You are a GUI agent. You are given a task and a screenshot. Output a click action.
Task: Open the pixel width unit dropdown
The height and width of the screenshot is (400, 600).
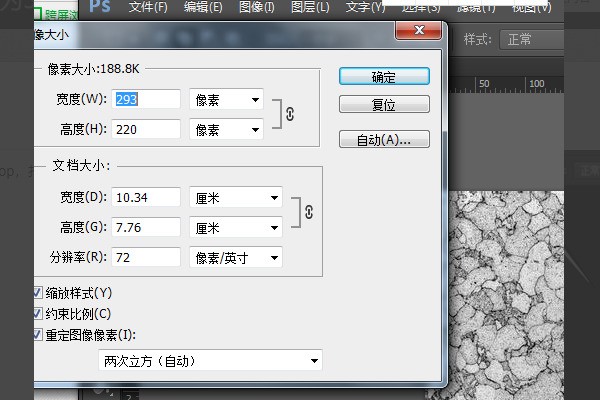coord(226,99)
